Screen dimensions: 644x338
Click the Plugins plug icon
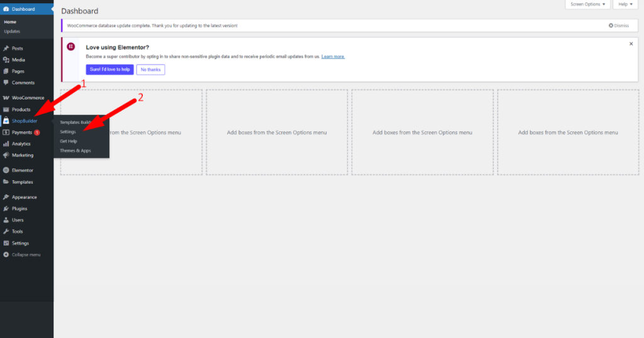pyautogui.click(x=6, y=209)
